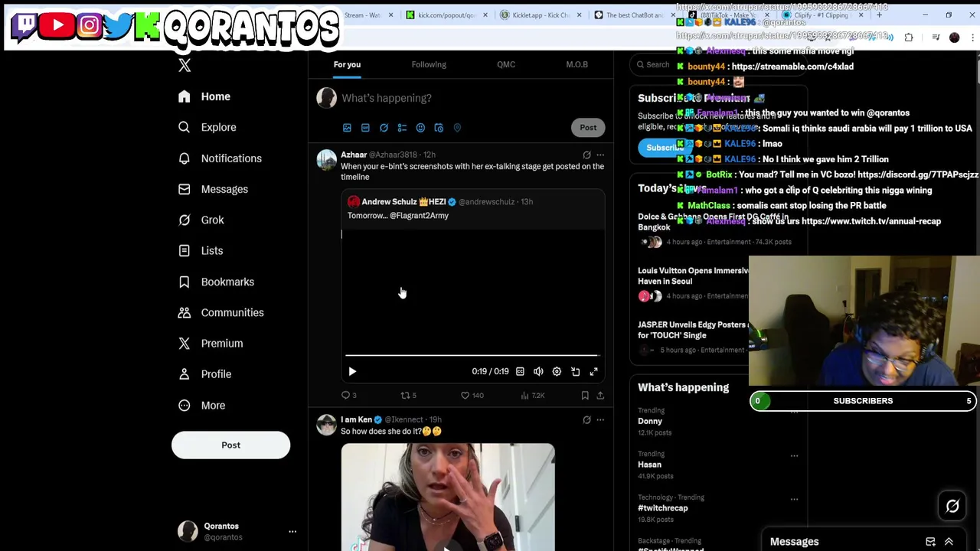The image size is (980, 551).
Task: Like Azhaar's post with 140 likes
Action: coord(472,396)
